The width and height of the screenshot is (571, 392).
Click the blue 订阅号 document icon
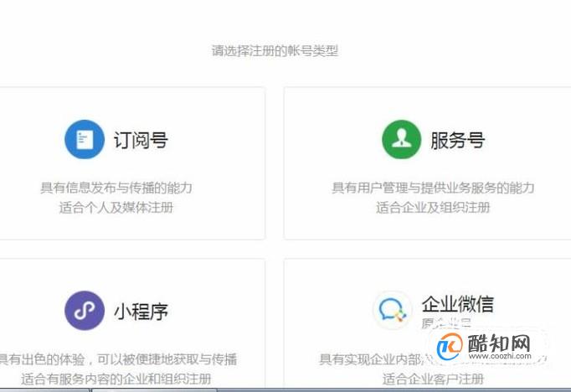(x=85, y=139)
